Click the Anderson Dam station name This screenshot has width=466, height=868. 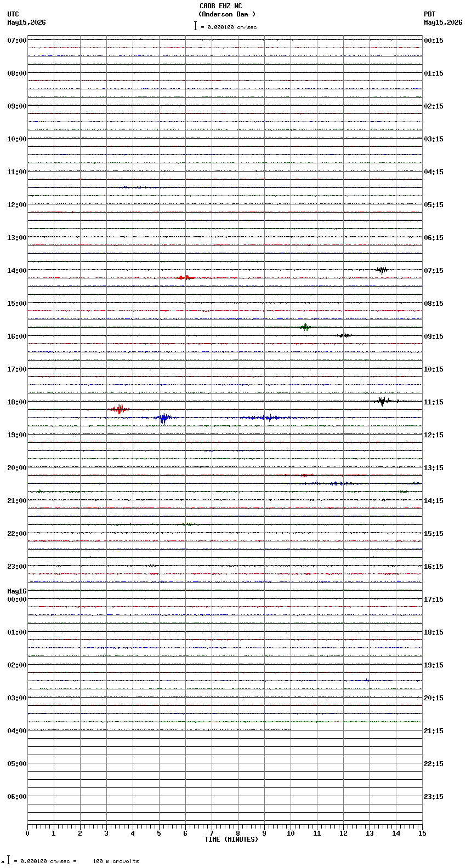tap(226, 14)
